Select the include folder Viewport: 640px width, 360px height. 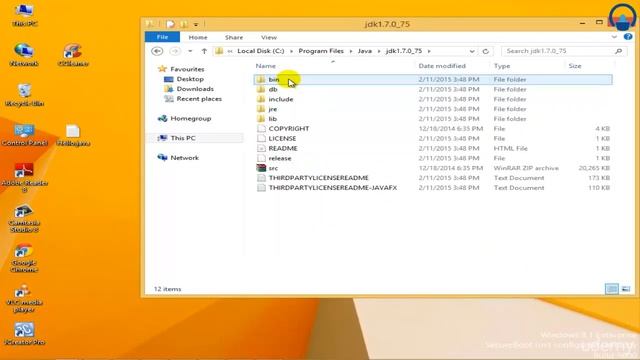(433, 99)
